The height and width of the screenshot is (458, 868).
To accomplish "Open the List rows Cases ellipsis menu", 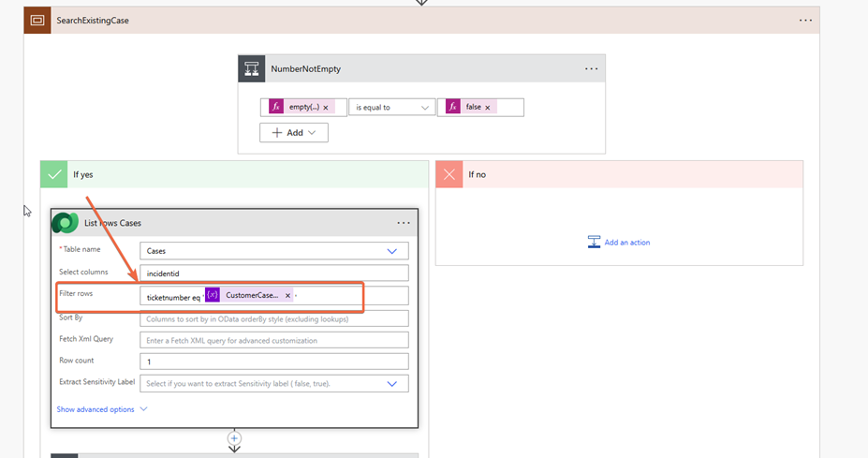I will pyautogui.click(x=404, y=223).
